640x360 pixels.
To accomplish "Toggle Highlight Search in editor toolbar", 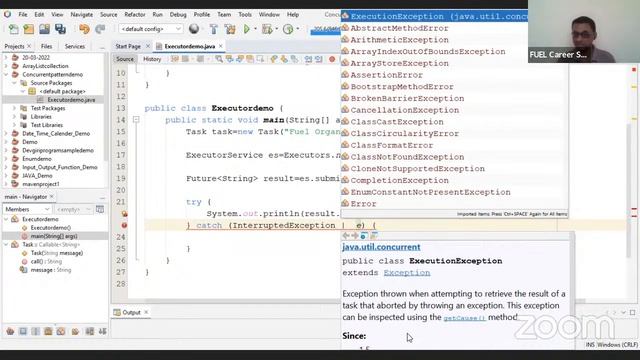I will pos(250,59).
